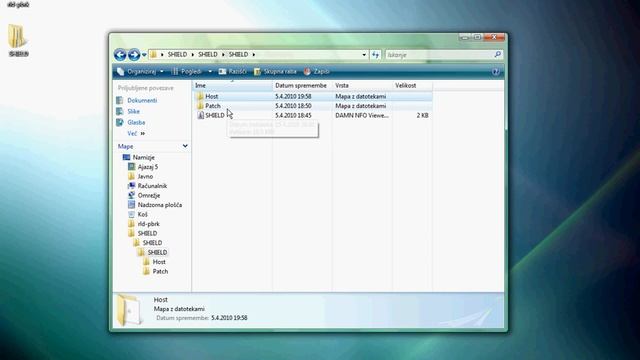The width and height of the screenshot is (640, 360).
Task: Click the search magnifier icon
Action: pos(498,54)
